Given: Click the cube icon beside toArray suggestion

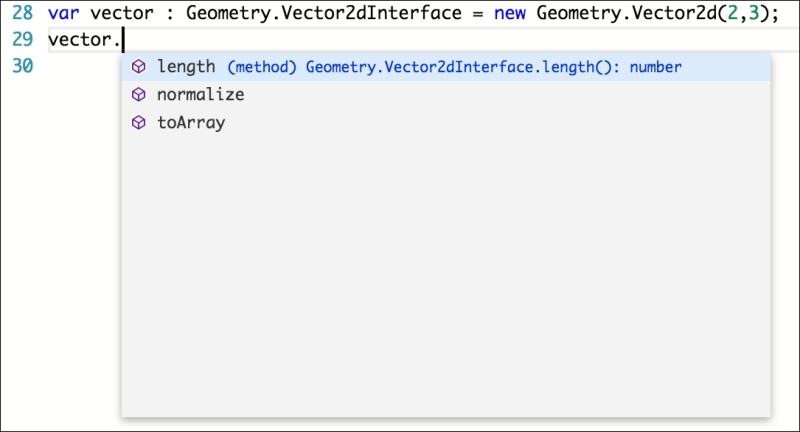Looking at the screenshot, I should pyautogui.click(x=138, y=122).
